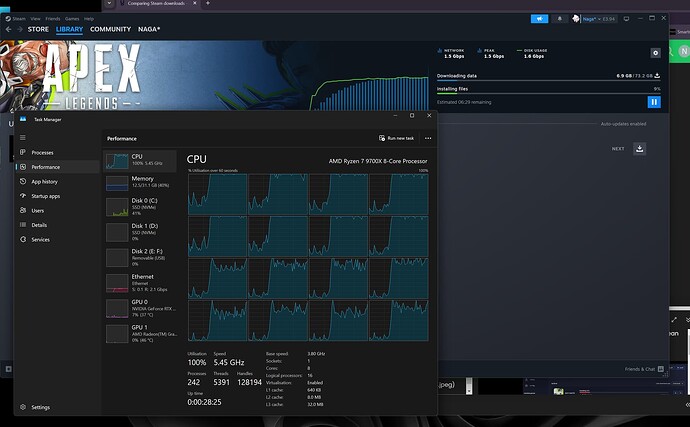The height and width of the screenshot is (427, 690).
Task: Click the download icon next to 73.2 GB
Action: coord(657,76)
